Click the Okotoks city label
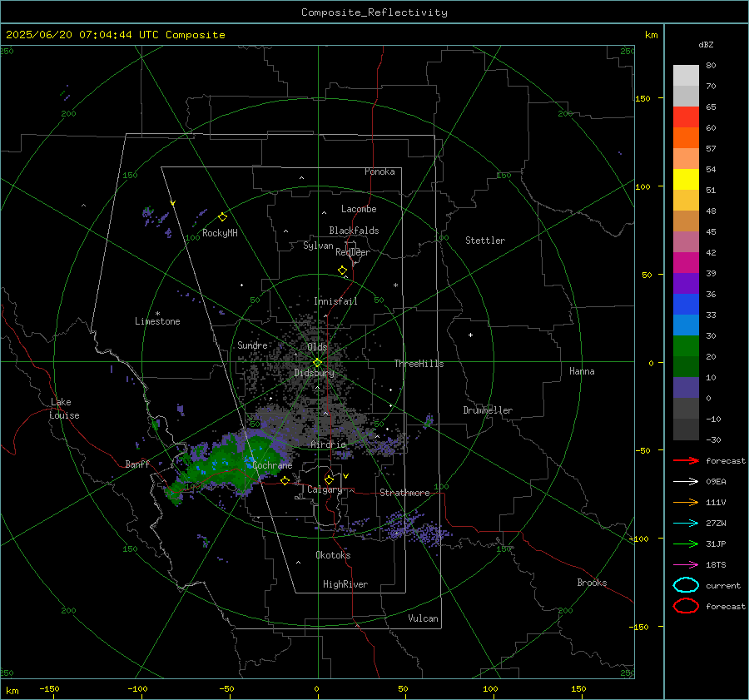Image resolution: width=749 pixels, height=700 pixels. point(333,555)
